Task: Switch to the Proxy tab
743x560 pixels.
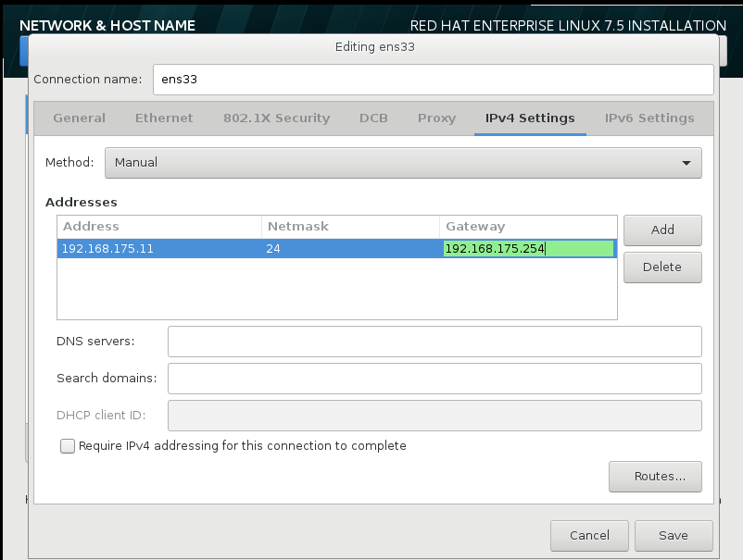Action: tap(436, 118)
